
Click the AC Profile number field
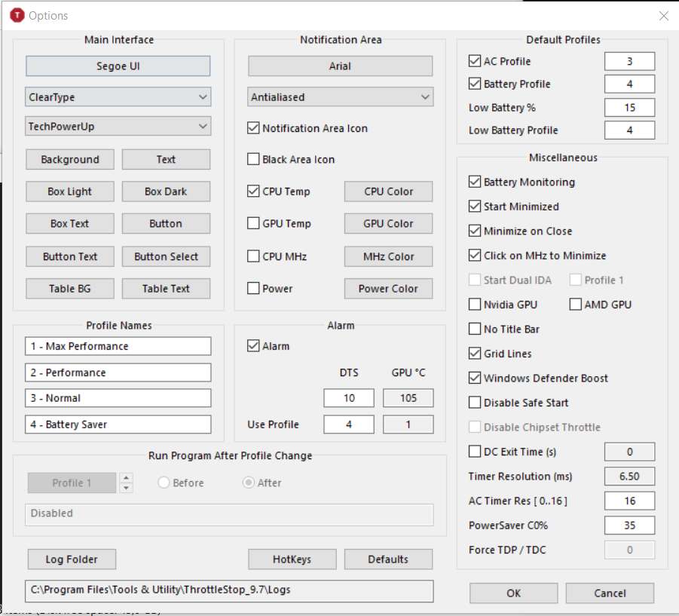tap(629, 61)
